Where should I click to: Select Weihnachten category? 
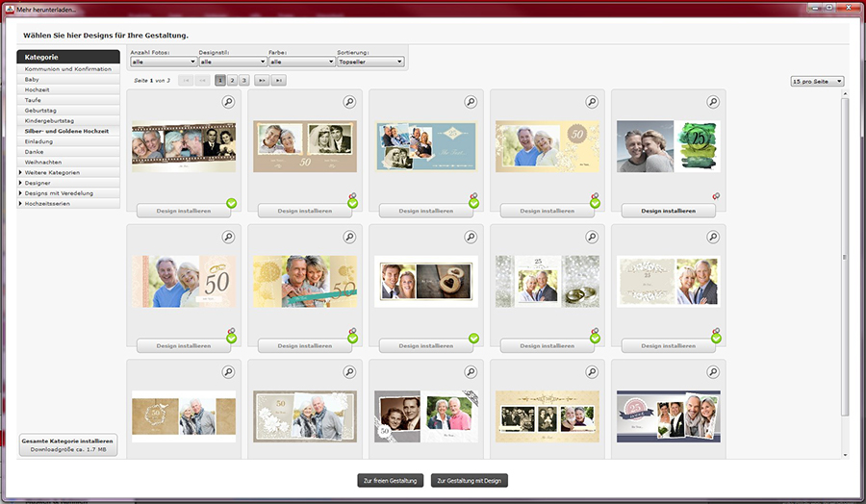click(x=68, y=163)
